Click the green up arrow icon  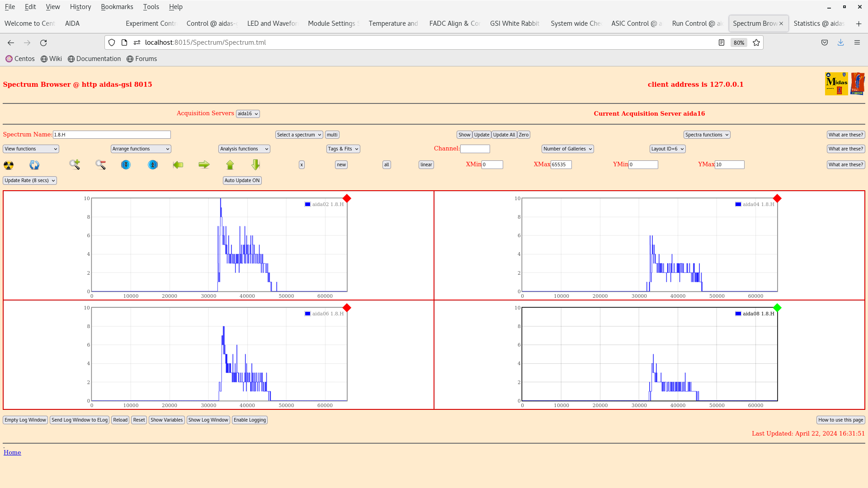pyautogui.click(x=230, y=165)
